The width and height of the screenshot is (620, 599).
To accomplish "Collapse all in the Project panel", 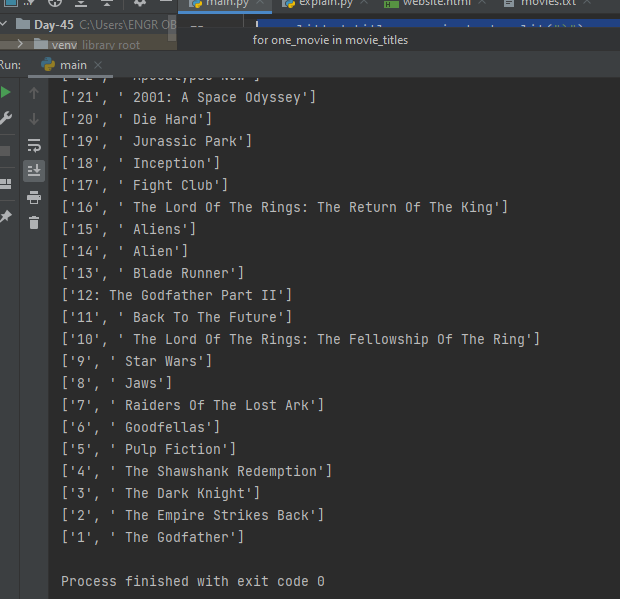I will 107,3.
